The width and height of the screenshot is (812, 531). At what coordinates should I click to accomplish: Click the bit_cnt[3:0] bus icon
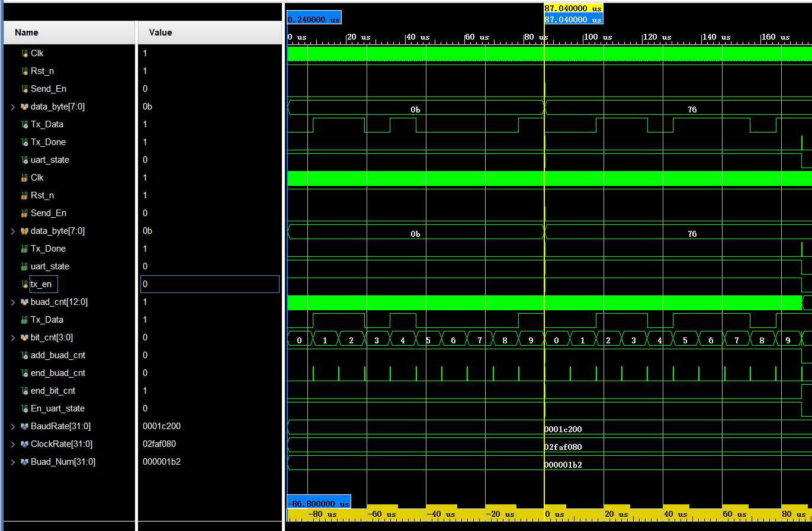[x=24, y=337]
